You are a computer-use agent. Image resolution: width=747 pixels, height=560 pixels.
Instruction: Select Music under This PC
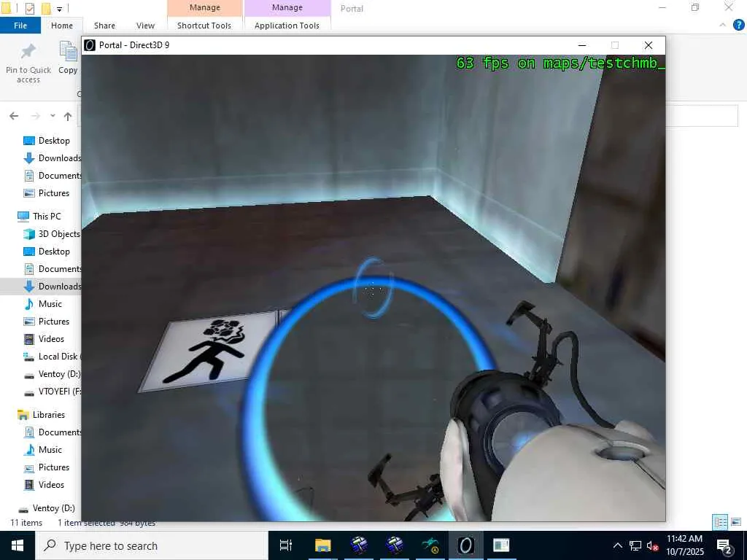[43, 304]
